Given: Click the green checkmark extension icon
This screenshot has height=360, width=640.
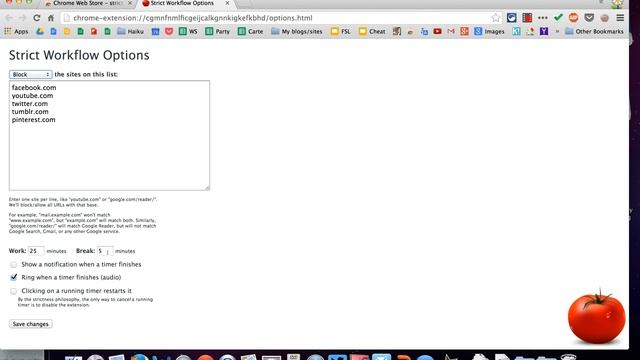Looking at the screenshot, I should [x=558, y=18].
